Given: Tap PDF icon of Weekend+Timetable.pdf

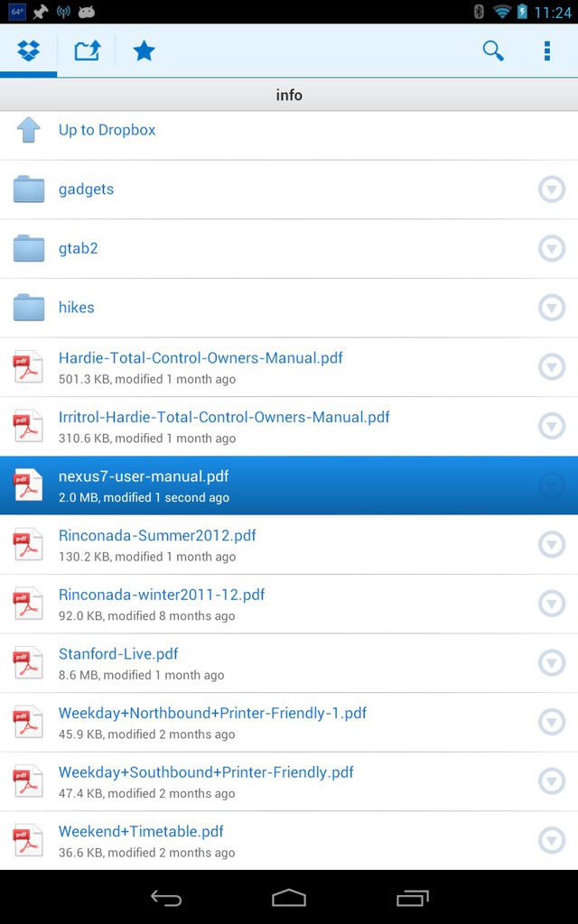Looking at the screenshot, I should point(28,840).
